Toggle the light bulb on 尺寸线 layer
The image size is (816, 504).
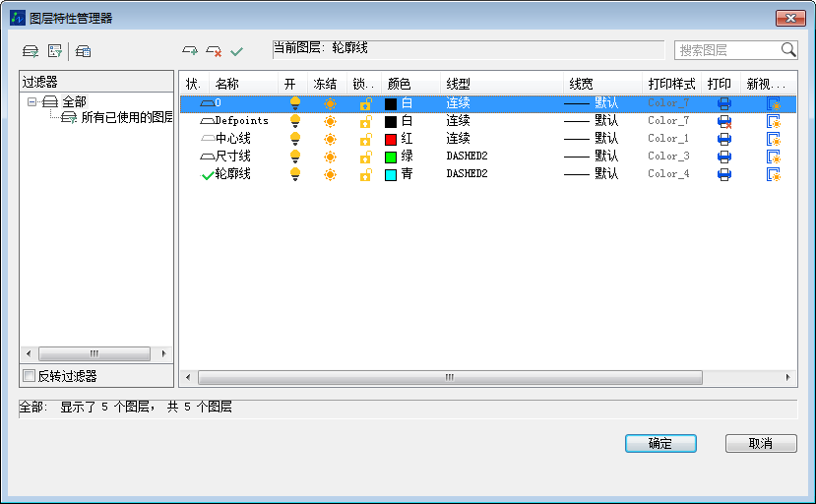(x=294, y=157)
